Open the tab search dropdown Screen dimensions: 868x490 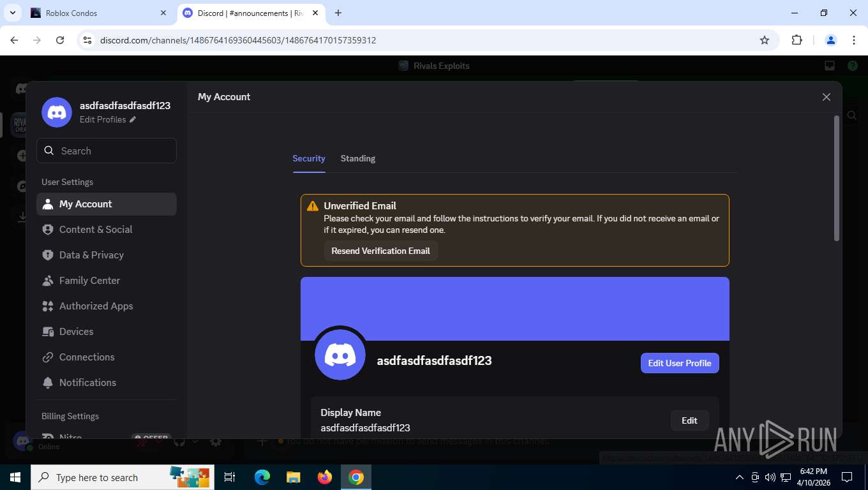pyautogui.click(x=12, y=13)
